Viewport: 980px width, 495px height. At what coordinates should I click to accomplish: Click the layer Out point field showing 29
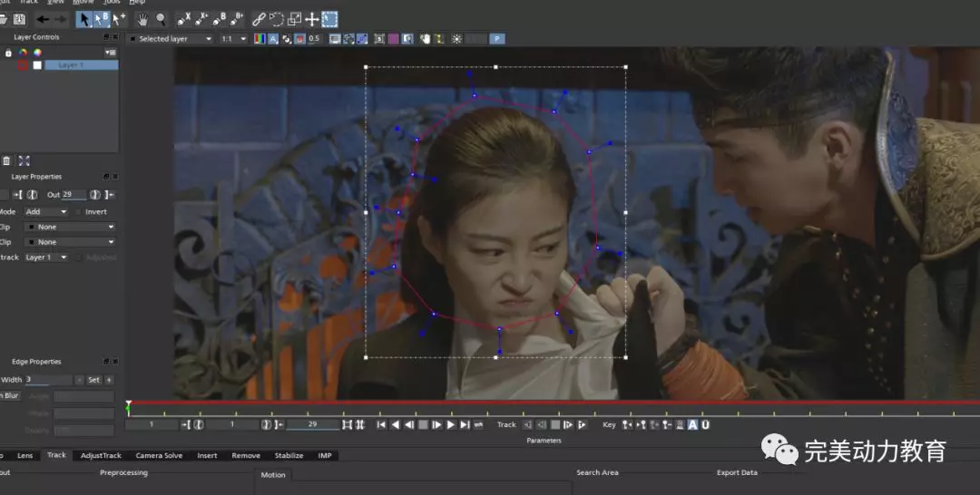pyautogui.click(x=73, y=195)
